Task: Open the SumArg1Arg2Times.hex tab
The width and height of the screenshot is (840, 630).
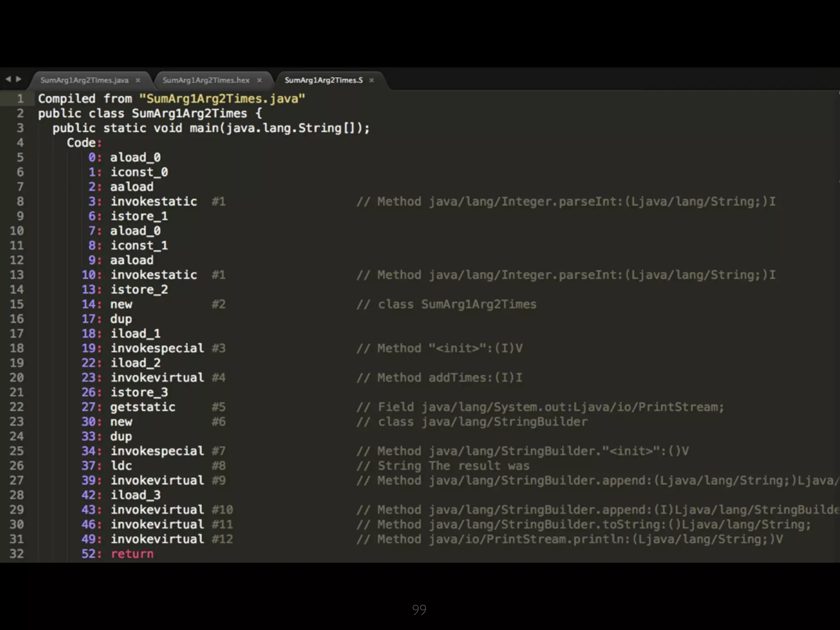Action: (x=206, y=80)
